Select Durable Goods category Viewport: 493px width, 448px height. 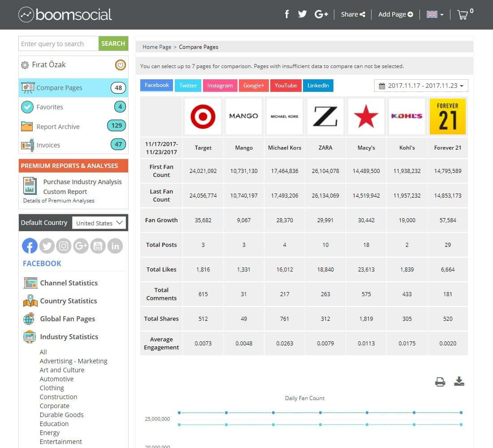[62, 415]
